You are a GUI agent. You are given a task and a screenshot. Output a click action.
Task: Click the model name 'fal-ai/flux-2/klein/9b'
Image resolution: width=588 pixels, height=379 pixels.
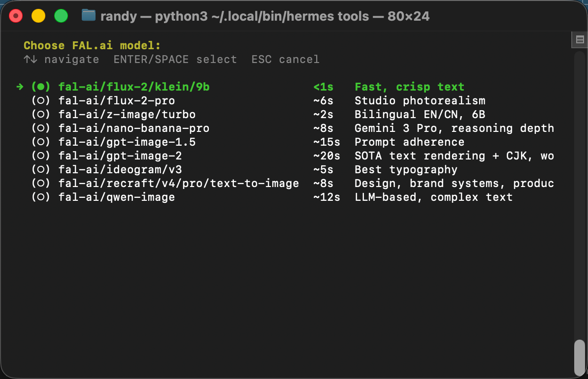(134, 87)
